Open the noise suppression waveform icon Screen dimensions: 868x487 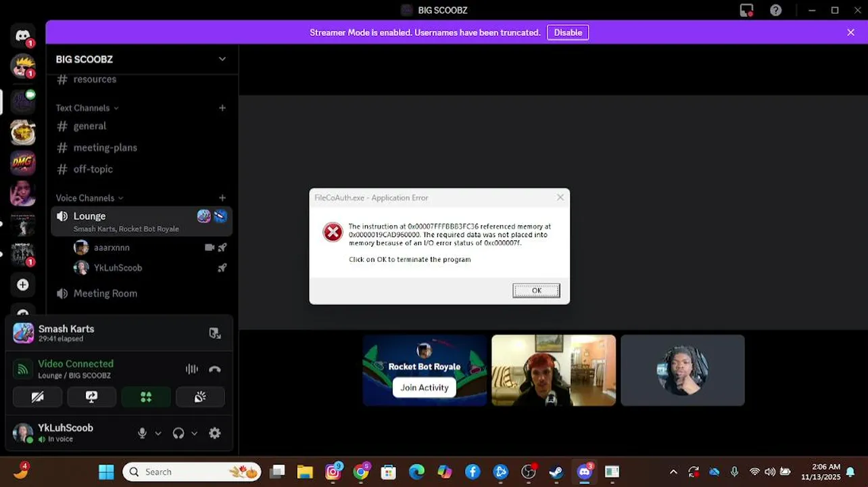tap(192, 369)
